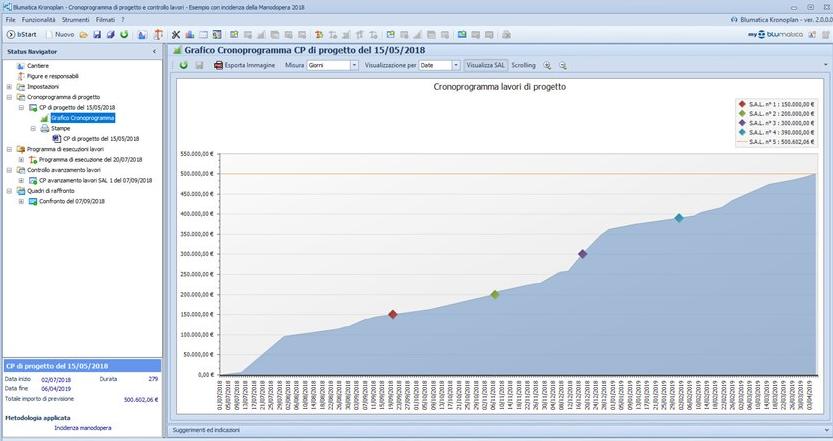Image resolution: width=833 pixels, height=441 pixels.
Task: Click the scissors tool icon in the main toolbar
Action: [176, 34]
